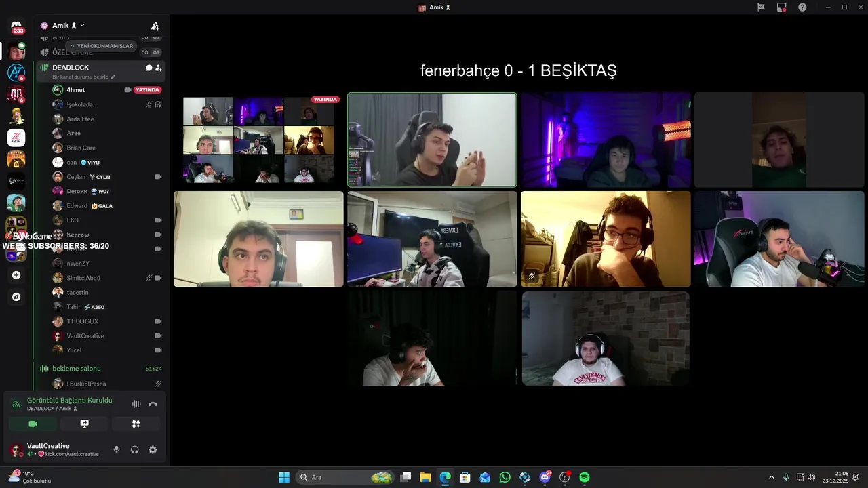Click the YAYINDA badge next to 4hmet
The width and height of the screenshot is (868, 488).
pos(147,90)
